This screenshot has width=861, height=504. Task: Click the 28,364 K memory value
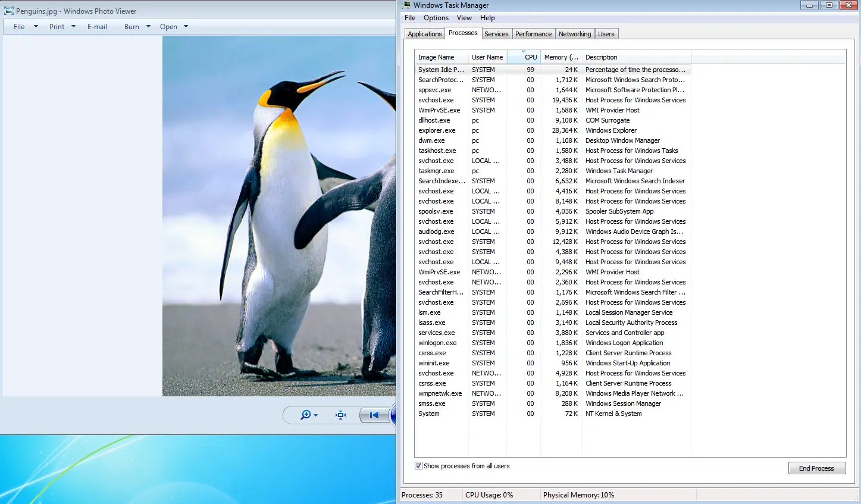(x=565, y=130)
